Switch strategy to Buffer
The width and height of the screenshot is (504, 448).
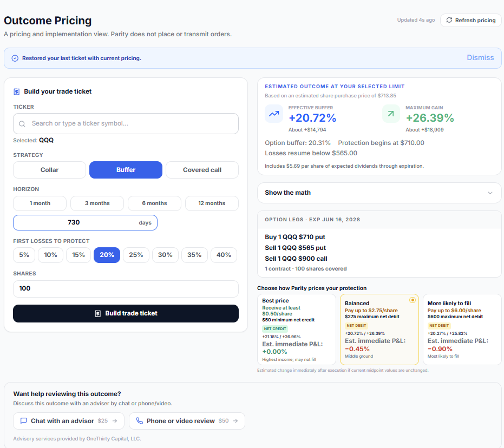pos(126,170)
